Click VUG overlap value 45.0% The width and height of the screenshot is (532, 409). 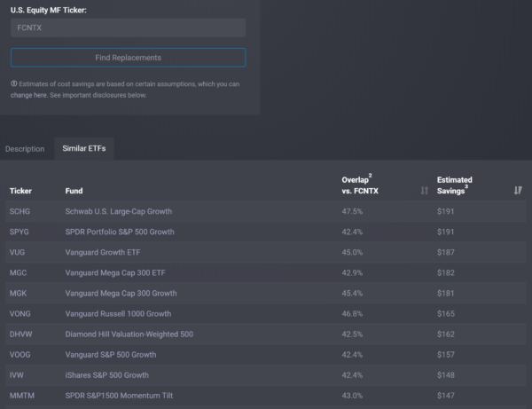click(352, 252)
